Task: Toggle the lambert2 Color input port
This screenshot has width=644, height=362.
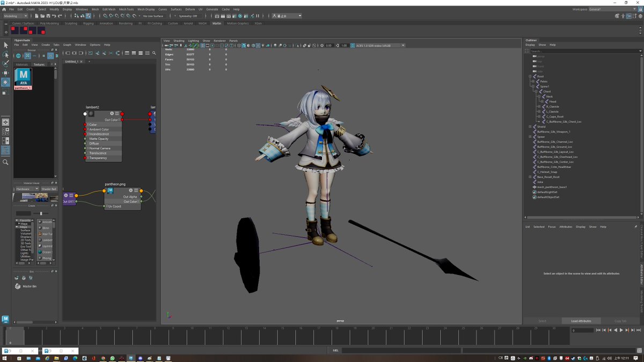Action: pos(85,124)
